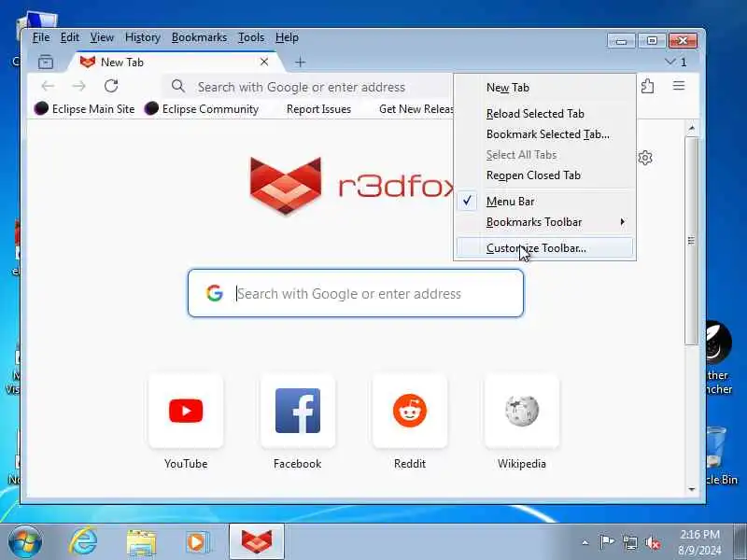Click the muted volume tray icon
This screenshot has height=560, width=747.
(x=653, y=542)
